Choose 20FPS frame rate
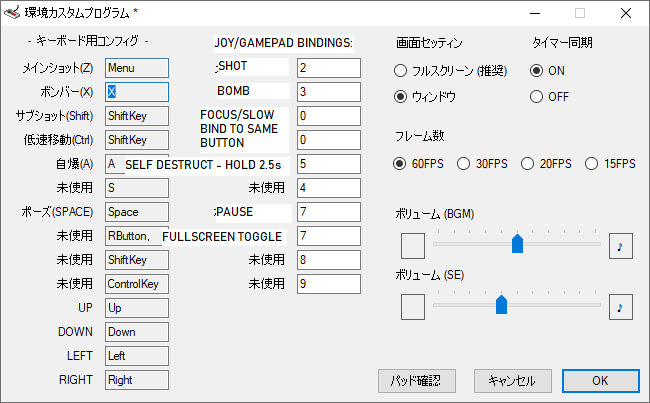 coord(546,164)
